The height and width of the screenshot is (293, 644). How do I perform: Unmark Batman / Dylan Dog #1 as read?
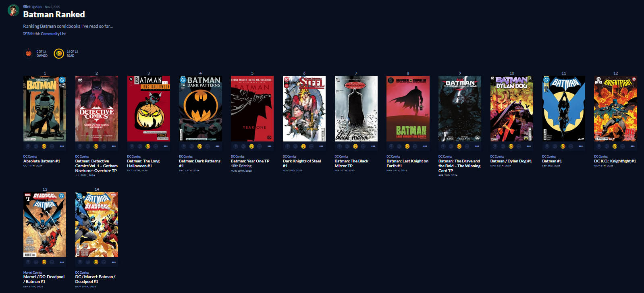[x=511, y=146]
